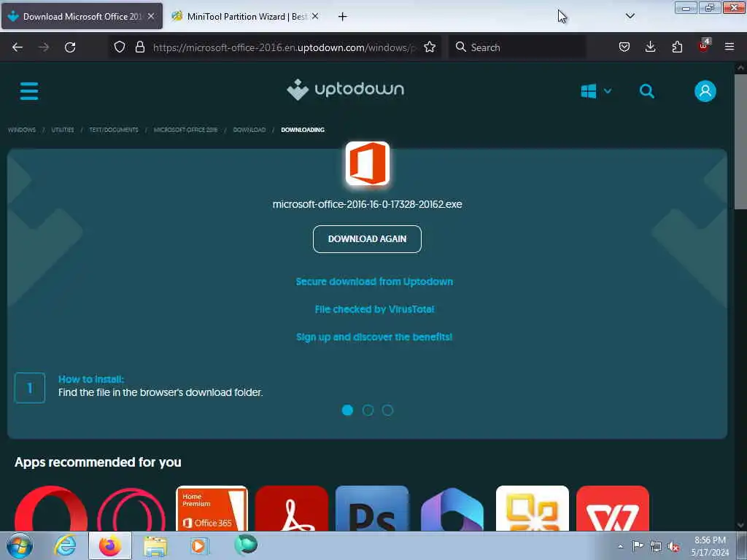This screenshot has height=560, width=747.
Task: Switch to MiniTool Partition Wizard tab
Action: coord(247,16)
